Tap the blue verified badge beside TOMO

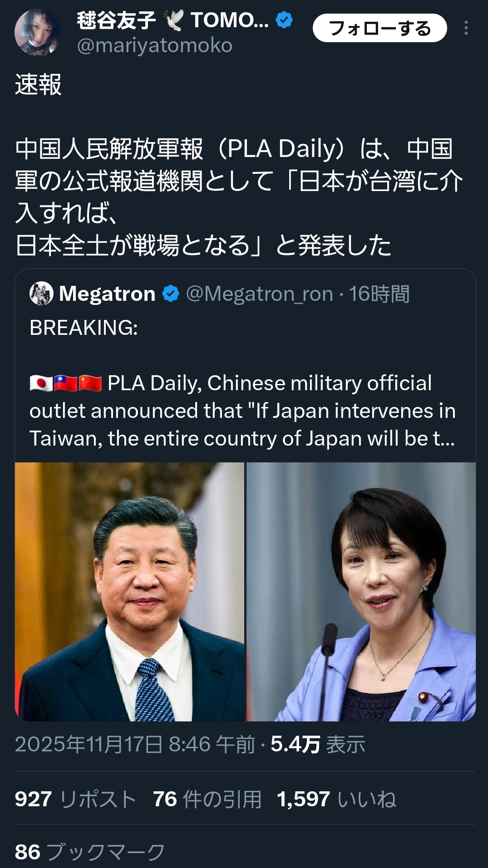pyautogui.click(x=285, y=20)
